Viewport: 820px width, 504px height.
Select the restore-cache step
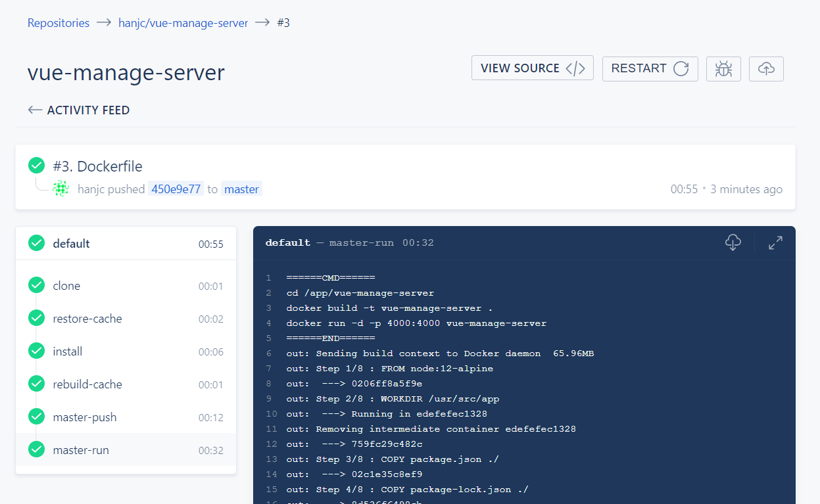coord(126,319)
